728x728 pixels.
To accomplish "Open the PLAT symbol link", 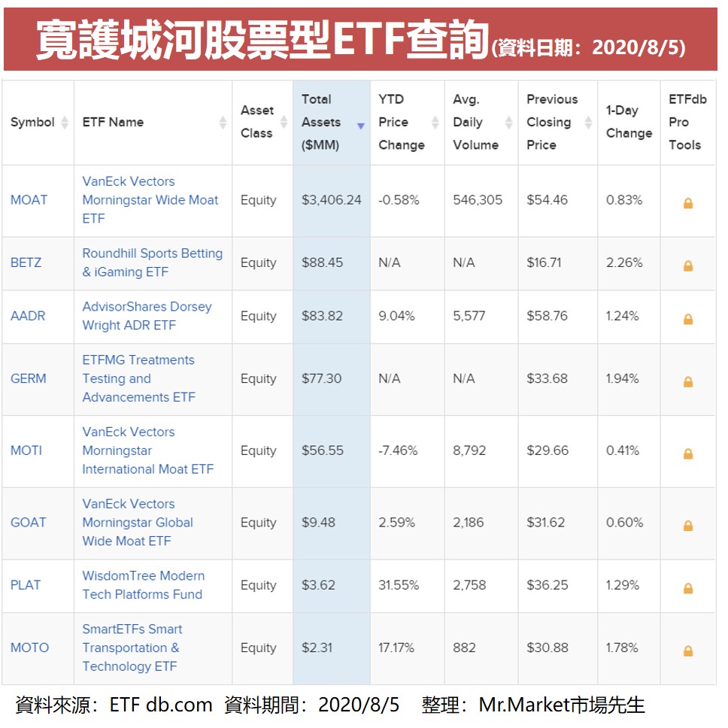I will pos(25,585).
